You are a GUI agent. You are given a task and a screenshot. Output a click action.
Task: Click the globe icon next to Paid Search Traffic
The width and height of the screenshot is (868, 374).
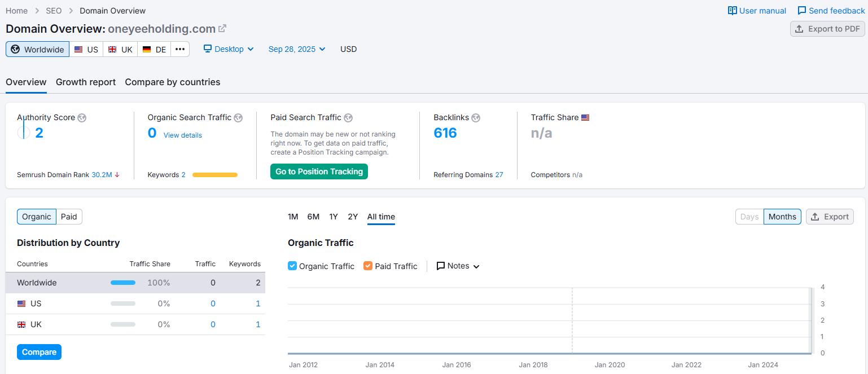coord(348,118)
